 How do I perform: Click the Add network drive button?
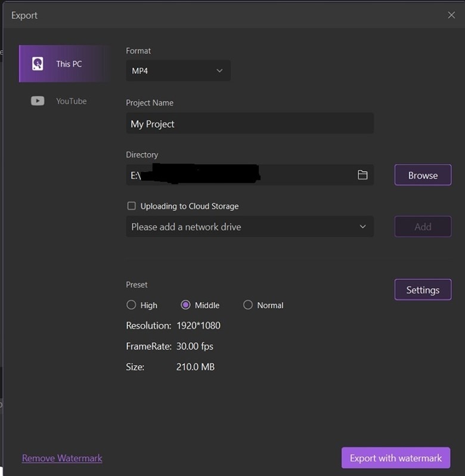pos(423,227)
